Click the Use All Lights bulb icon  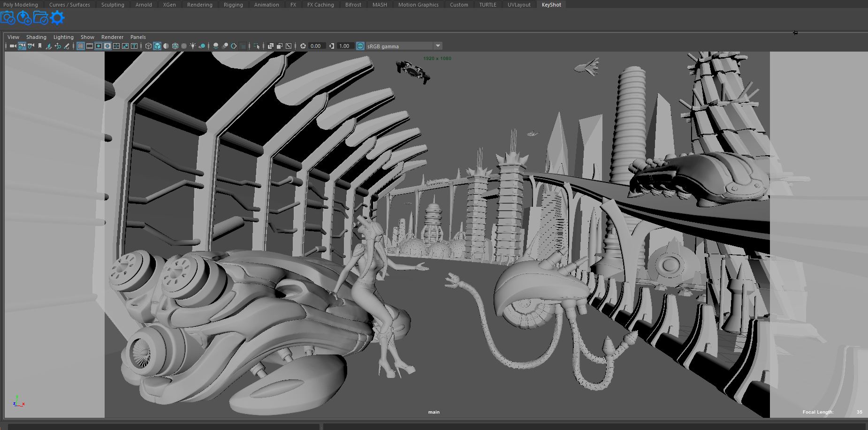pos(193,46)
